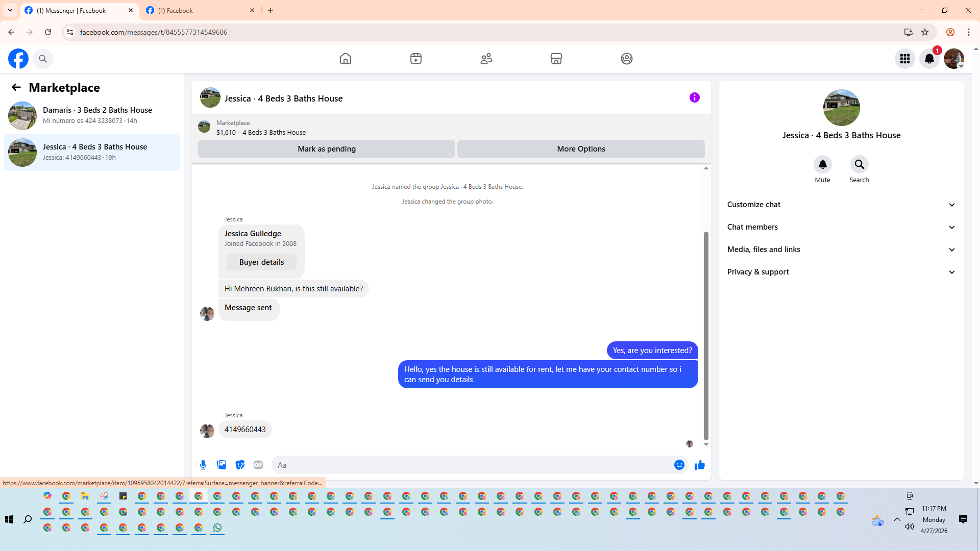This screenshot has height=551, width=980.
Task: Open the taskbar clock and date
Action: pos(934,519)
